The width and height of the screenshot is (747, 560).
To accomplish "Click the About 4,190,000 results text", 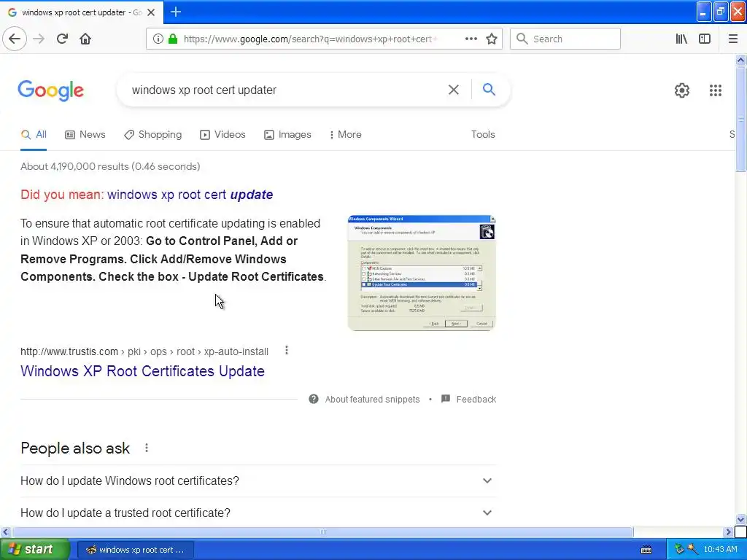I will click(110, 166).
